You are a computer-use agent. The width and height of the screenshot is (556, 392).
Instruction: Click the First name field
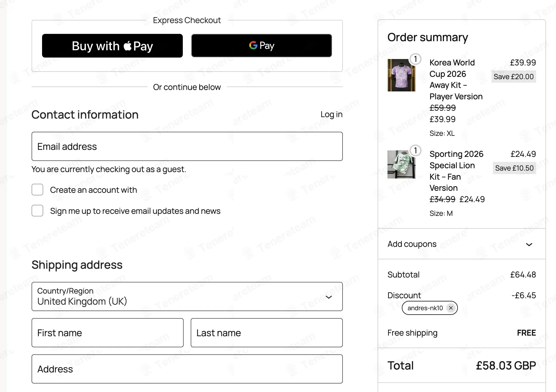tap(107, 333)
